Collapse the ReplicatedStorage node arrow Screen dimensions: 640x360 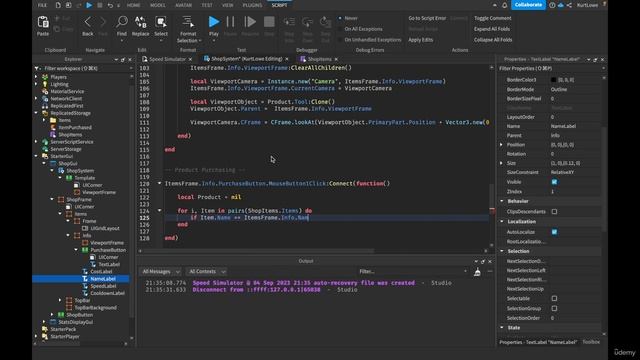tap(36, 113)
